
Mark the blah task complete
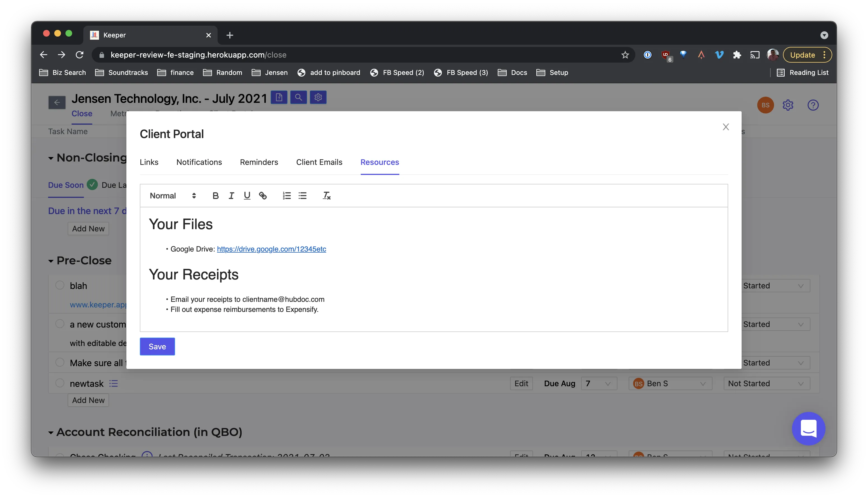[60, 285]
